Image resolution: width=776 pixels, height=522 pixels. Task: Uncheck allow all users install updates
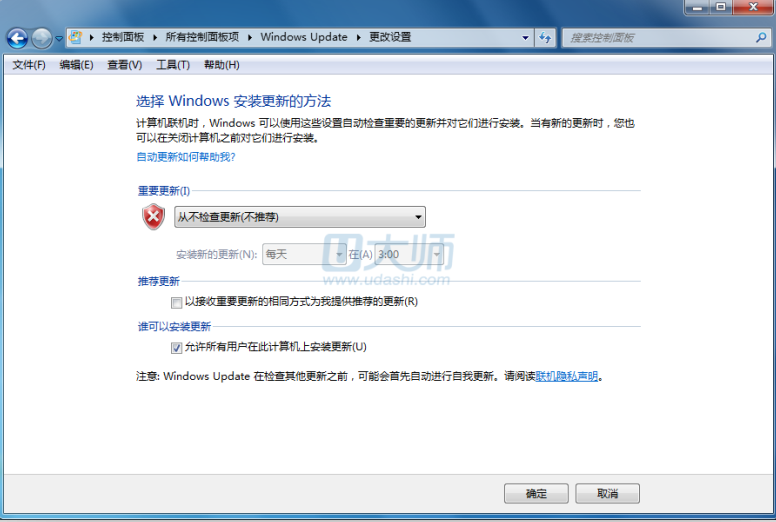pyautogui.click(x=176, y=348)
